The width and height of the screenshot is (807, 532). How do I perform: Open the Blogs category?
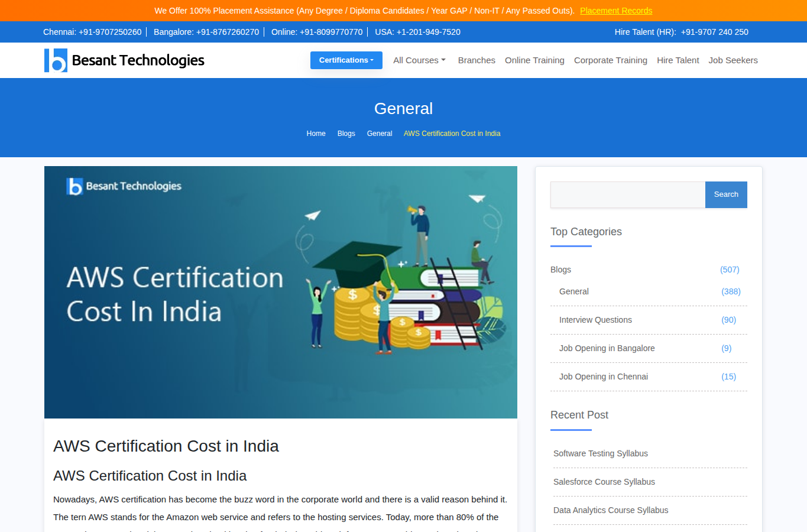click(560, 270)
